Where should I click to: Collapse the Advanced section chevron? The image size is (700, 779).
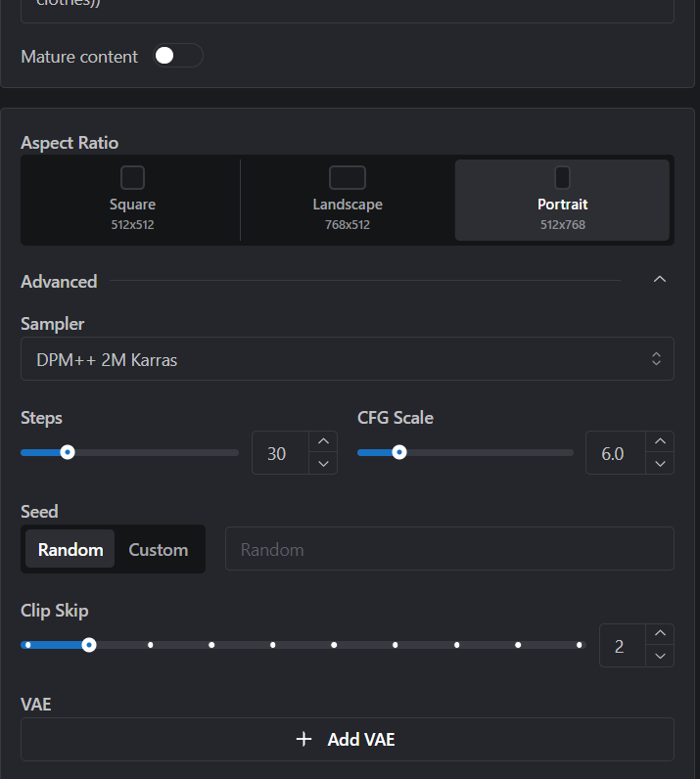tap(659, 280)
